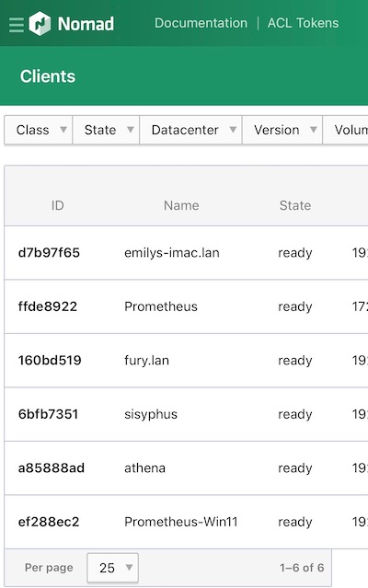Viewport: 368px width, 588px height.
Task: Change the per page count dropdown
Action: pyautogui.click(x=113, y=568)
